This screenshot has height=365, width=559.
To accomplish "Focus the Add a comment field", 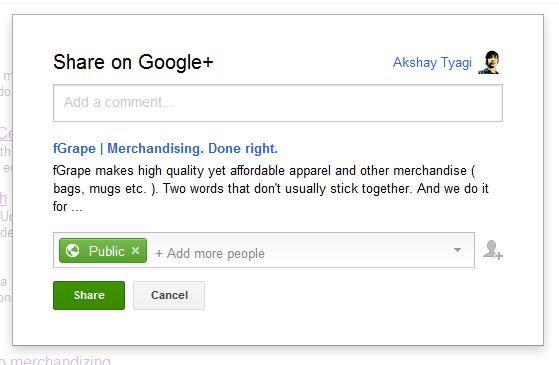I will (x=278, y=103).
